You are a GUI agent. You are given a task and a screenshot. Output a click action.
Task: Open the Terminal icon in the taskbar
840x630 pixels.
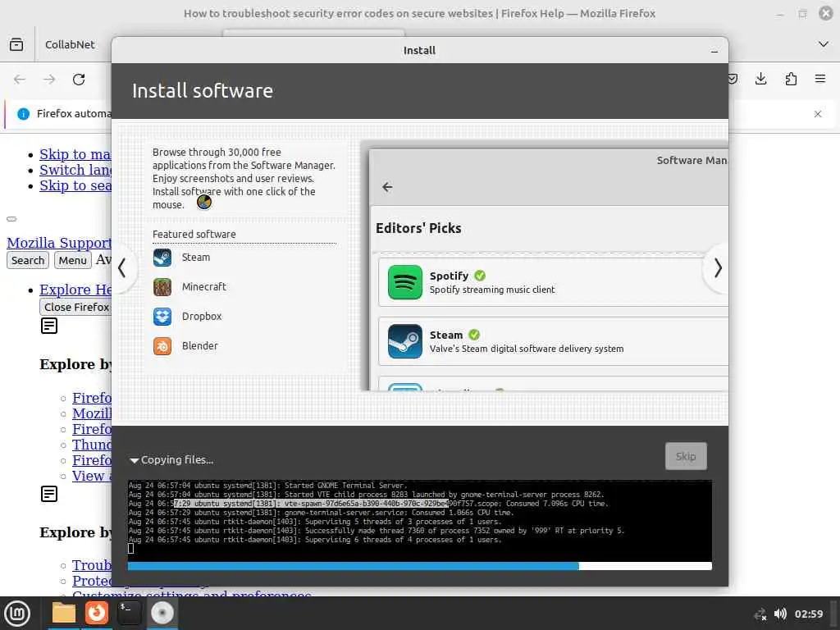coord(129,613)
